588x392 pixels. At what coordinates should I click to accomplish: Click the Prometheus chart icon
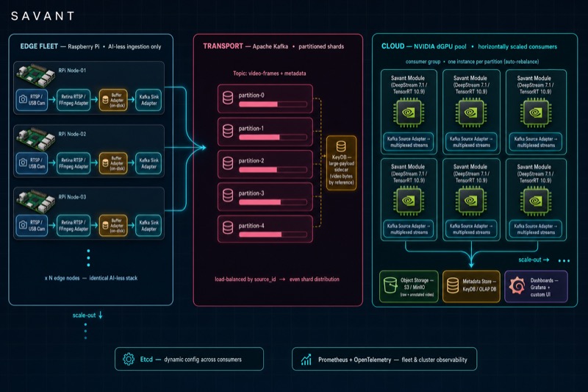coord(306,360)
